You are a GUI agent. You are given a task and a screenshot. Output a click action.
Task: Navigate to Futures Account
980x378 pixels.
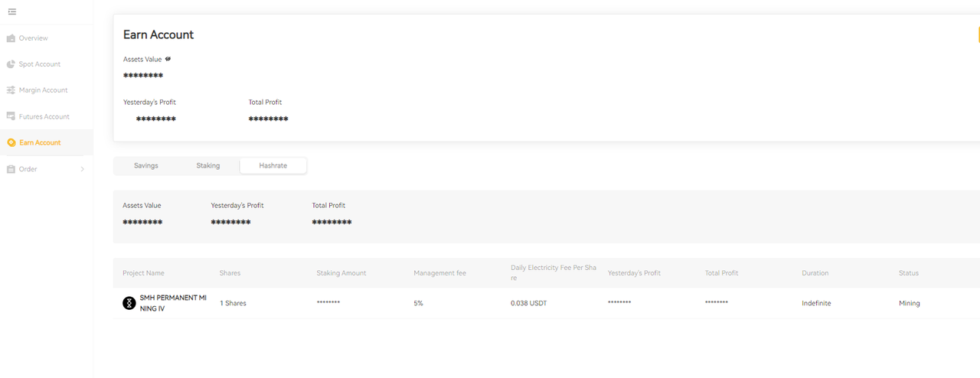44,116
